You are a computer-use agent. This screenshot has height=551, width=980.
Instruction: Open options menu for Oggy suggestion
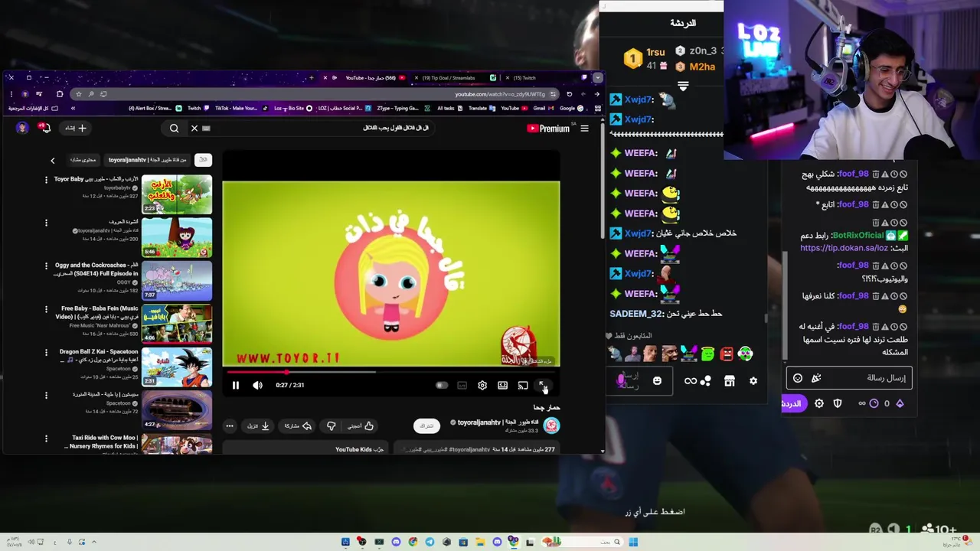click(46, 266)
